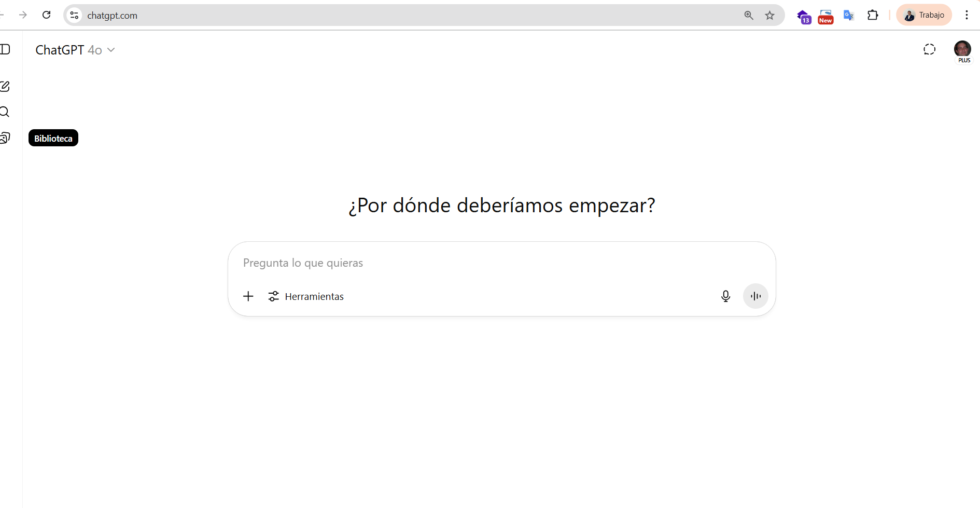Toggle the ChatGPT sidebar panel

click(x=5, y=49)
